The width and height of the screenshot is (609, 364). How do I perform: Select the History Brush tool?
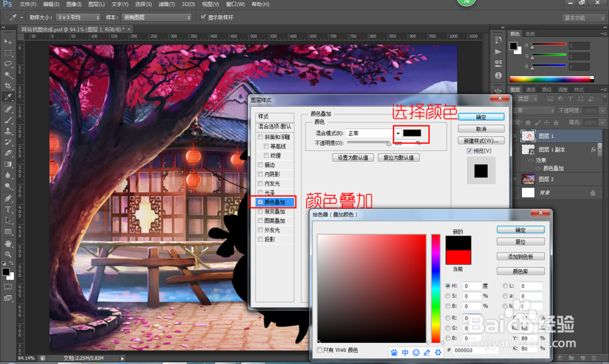pyautogui.click(x=8, y=142)
